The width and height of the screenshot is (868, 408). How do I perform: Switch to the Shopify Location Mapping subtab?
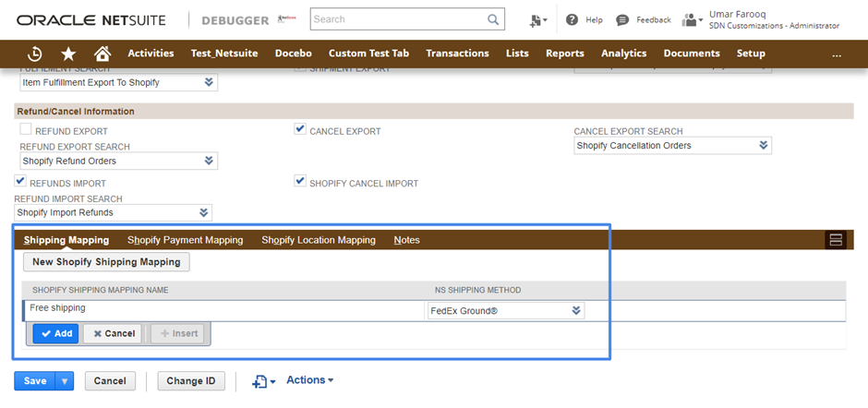click(319, 240)
